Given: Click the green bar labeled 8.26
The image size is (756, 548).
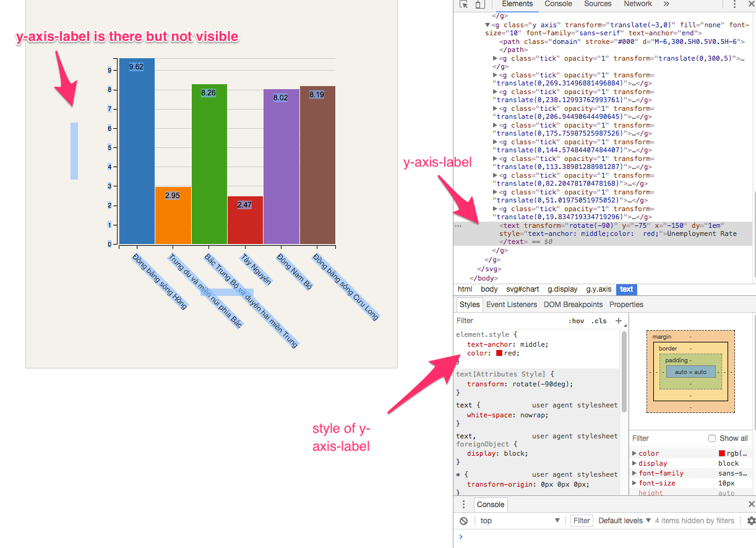Looking at the screenshot, I should click(x=209, y=163).
